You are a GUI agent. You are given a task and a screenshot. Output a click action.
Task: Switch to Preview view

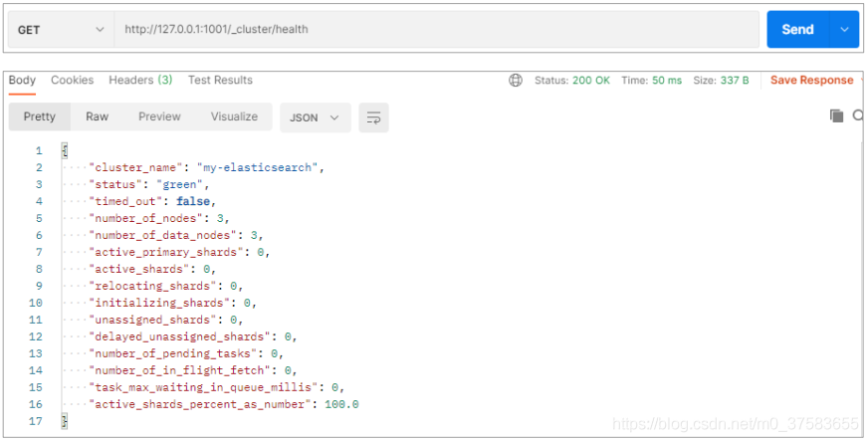pos(159,116)
